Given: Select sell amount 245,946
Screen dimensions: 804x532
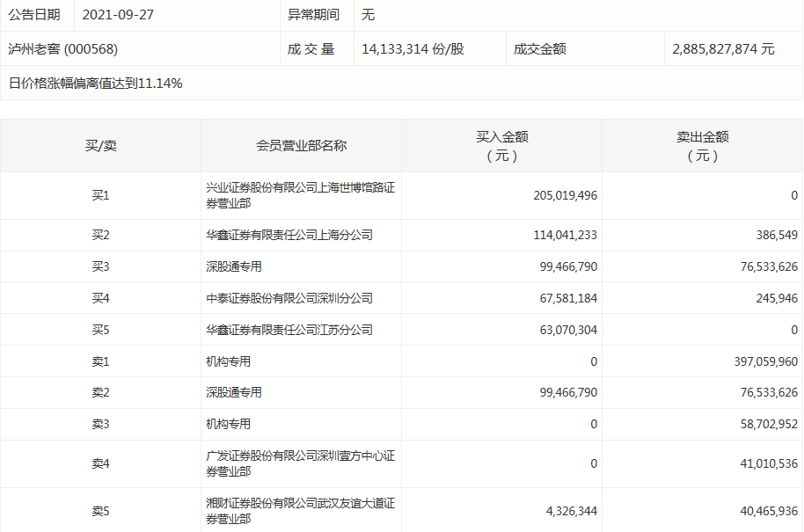Looking at the screenshot, I should (x=777, y=298).
